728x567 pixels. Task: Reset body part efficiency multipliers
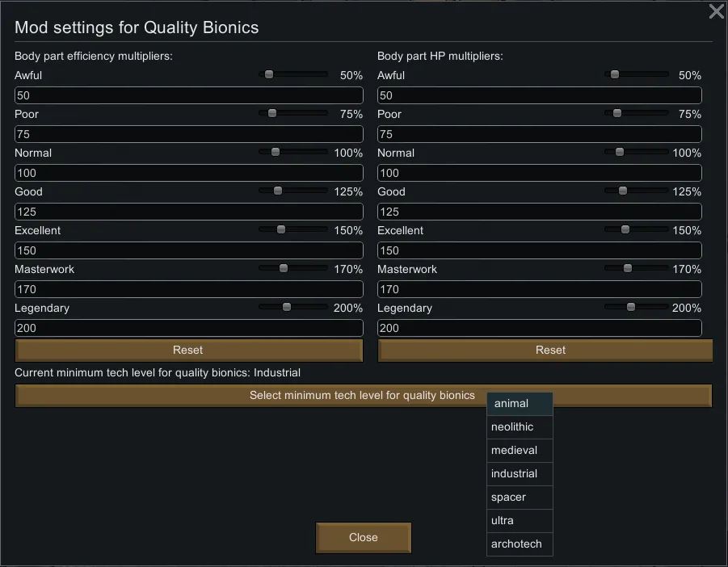[188, 351]
